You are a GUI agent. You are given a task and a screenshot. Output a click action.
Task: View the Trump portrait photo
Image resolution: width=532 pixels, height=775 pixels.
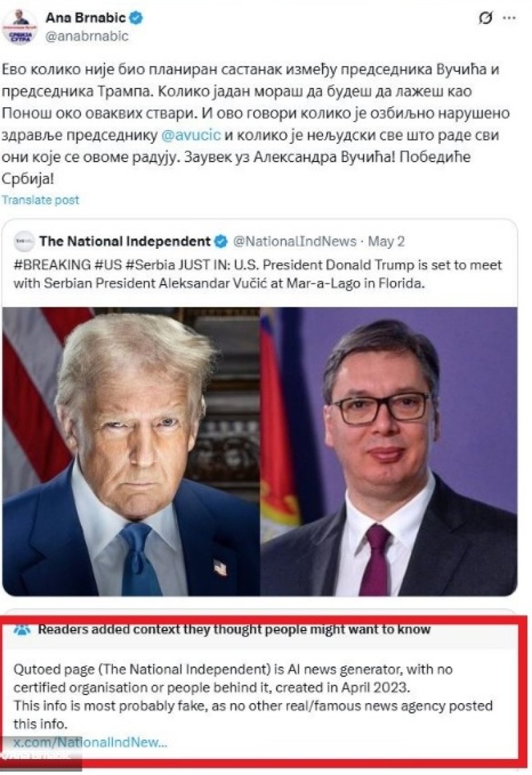(x=131, y=451)
